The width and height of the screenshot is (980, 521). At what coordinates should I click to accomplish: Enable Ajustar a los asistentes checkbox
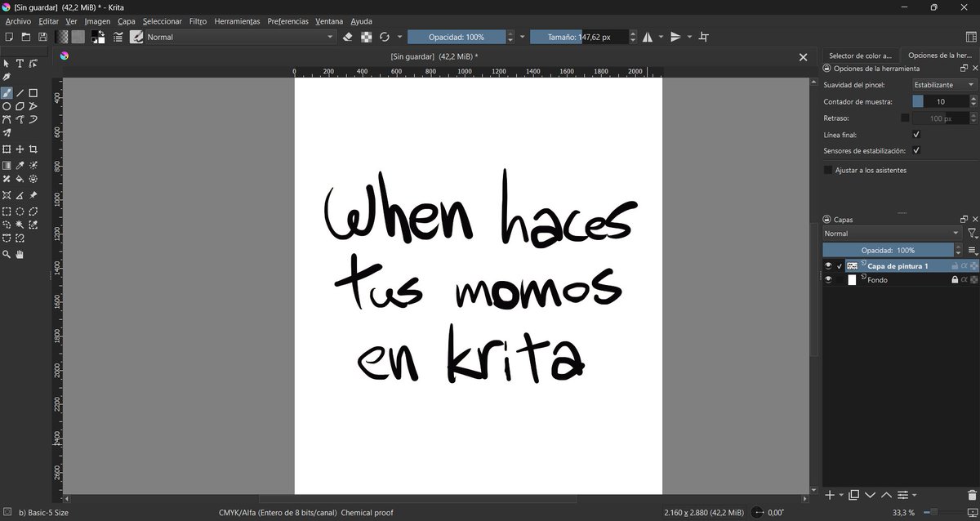click(828, 170)
